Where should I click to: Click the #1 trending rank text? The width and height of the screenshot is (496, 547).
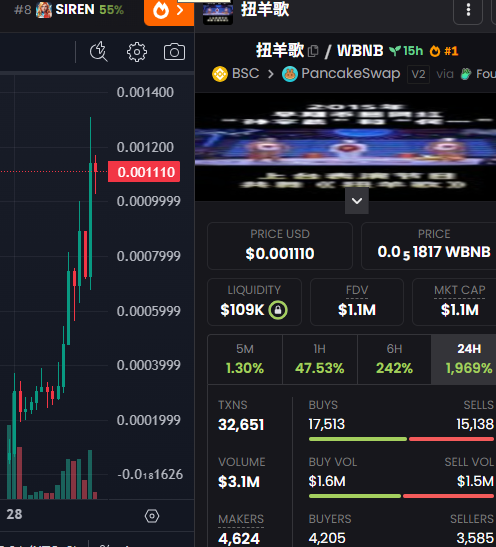pyautogui.click(x=451, y=51)
